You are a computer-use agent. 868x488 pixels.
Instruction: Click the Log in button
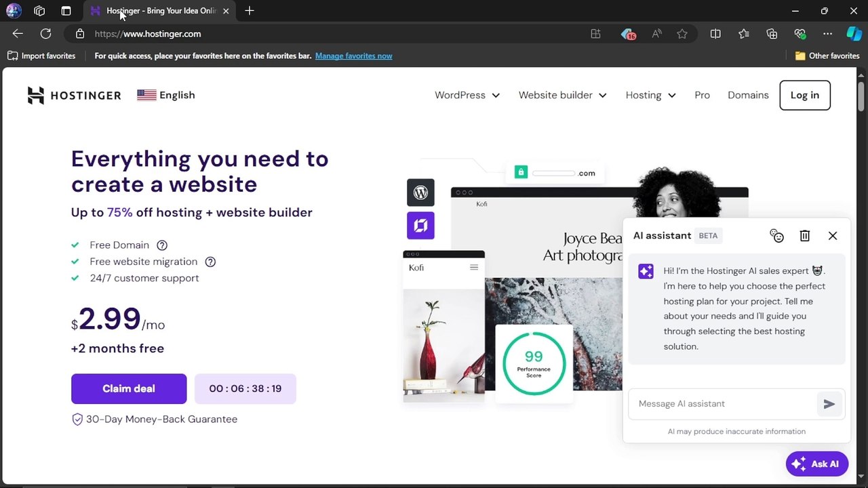pos(805,95)
